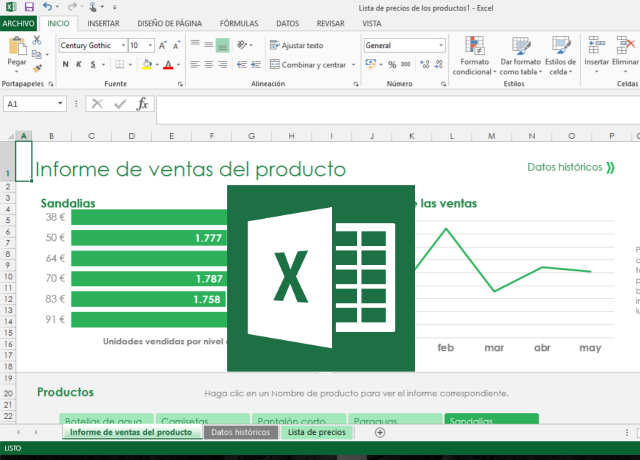Screen dimensions: 640x460
Task: Paste clipboard contents with Pegar
Action: (x=17, y=52)
